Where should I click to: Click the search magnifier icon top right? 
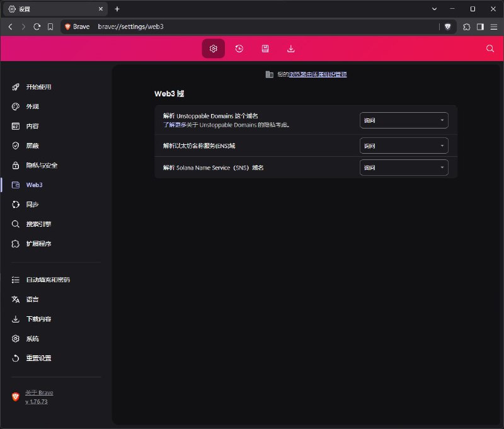pos(490,48)
